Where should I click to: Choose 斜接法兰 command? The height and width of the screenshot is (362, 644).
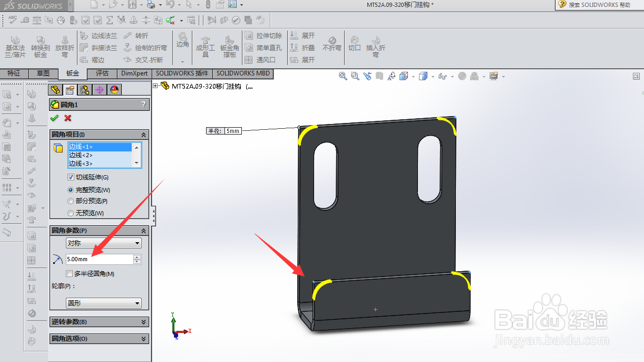(99, 48)
